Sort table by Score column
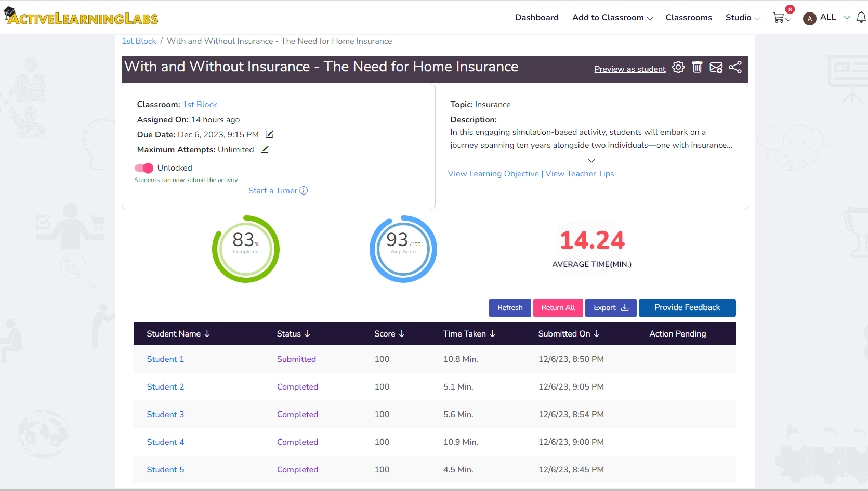868x491 pixels. click(389, 334)
